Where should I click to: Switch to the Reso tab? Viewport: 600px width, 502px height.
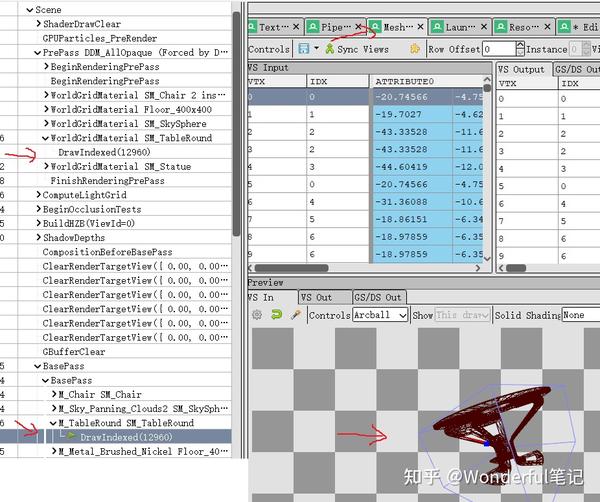523,27
